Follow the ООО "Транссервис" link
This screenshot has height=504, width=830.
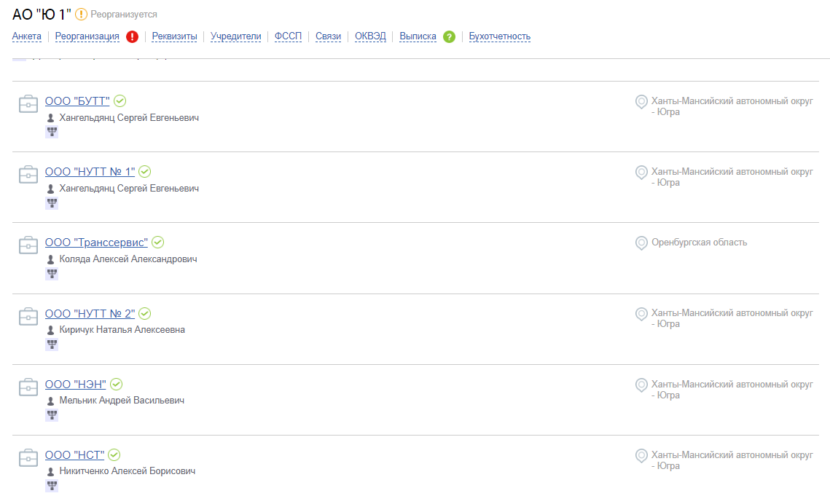[96, 243]
